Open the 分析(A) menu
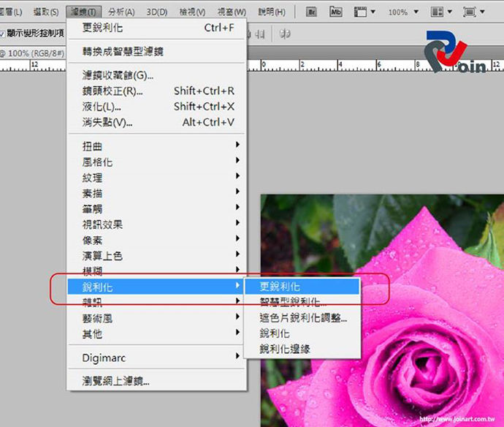 121,12
